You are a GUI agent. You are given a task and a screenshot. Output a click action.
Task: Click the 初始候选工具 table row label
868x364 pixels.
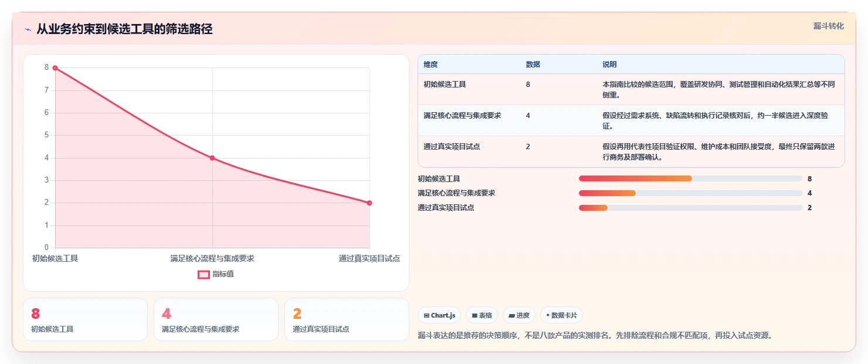tap(445, 85)
